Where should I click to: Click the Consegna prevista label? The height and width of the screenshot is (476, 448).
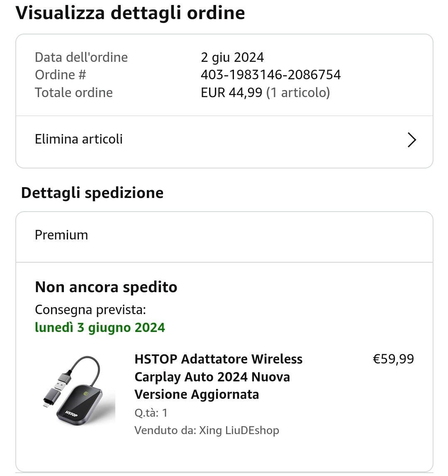pyautogui.click(x=90, y=310)
